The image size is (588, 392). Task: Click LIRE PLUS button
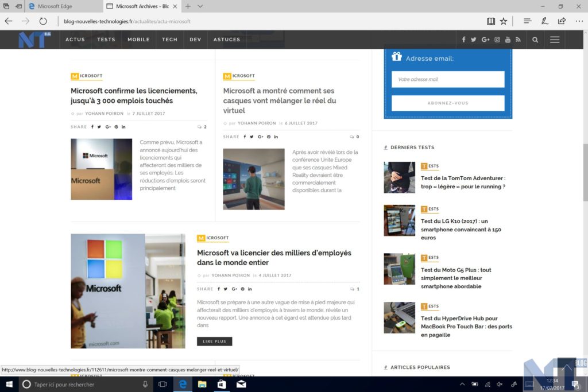[215, 341]
